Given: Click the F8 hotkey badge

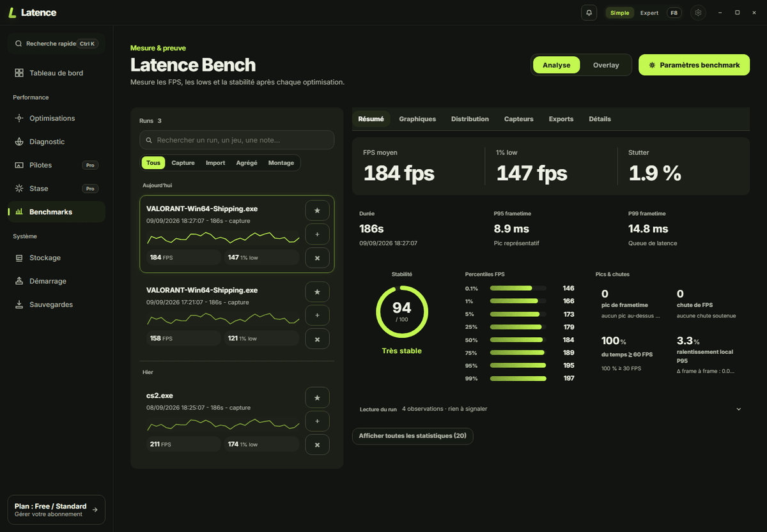Looking at the screenshot, I should [674, 13].
